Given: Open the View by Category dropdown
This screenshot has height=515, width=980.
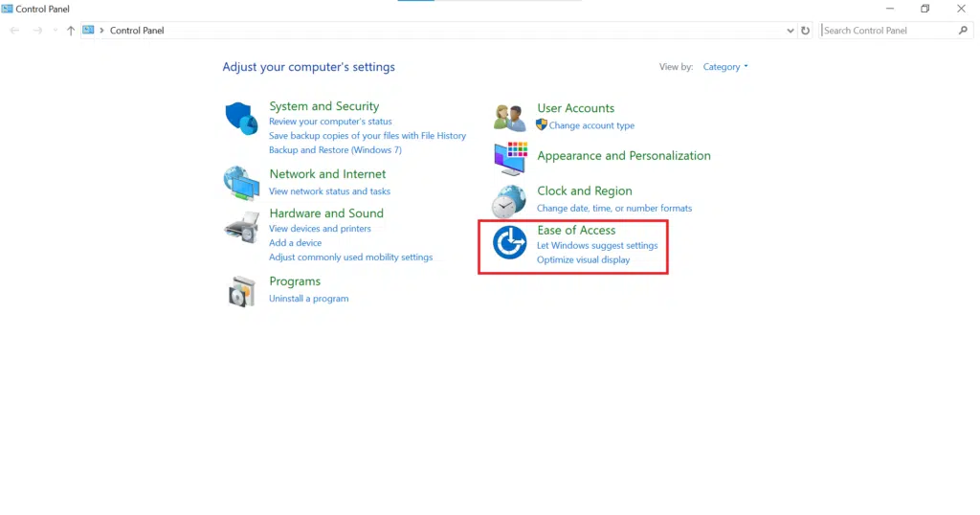Looking at the screenshot, I should click(725, 67).
